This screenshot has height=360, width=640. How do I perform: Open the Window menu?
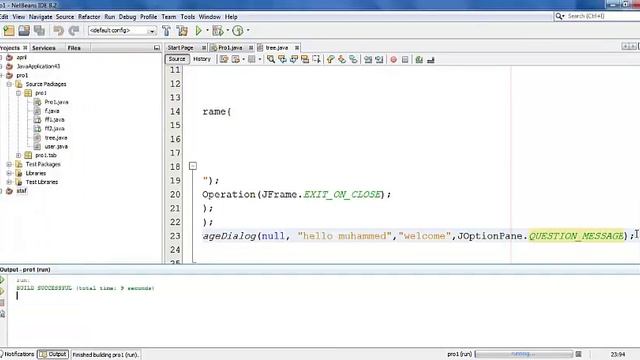point(209,17)
